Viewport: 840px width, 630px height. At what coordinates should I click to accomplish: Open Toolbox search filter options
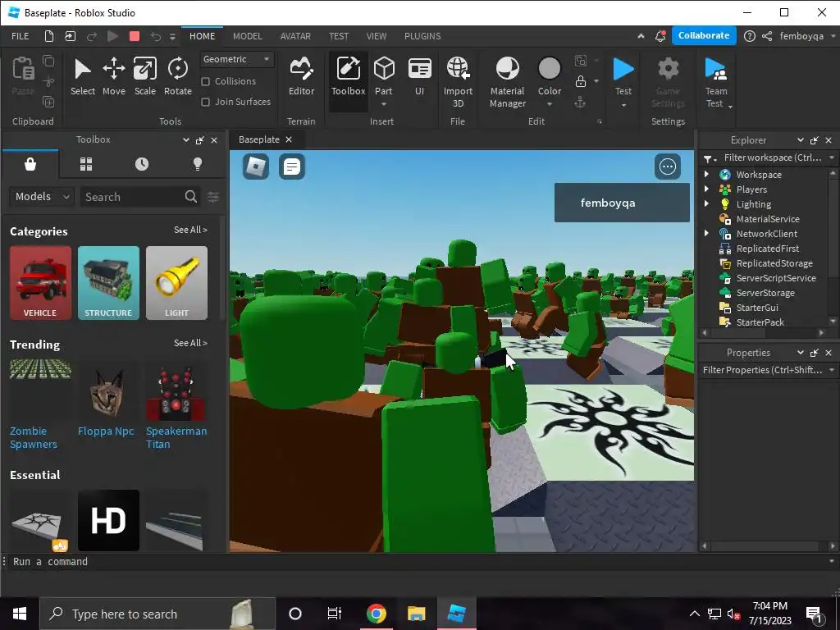[x=213, y=197]
